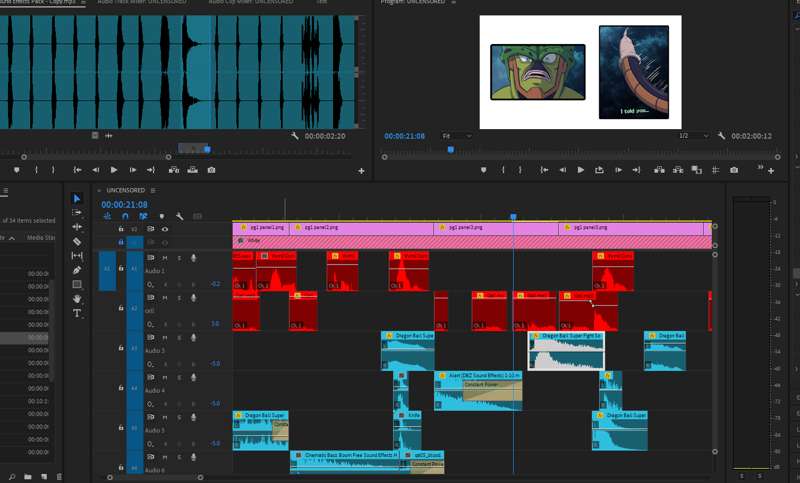The width and height of the screenshot is (800, 483).
Task: Select the pg1 panel3.png video clip
Action: point(496,227)
